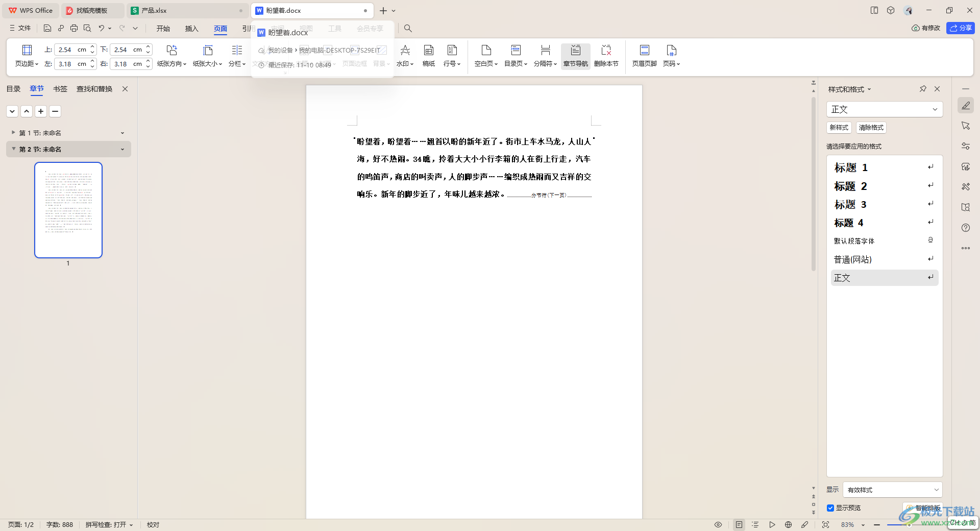This screenshot has width=980, height=531.
Task: Click the 智能排版 button
Action: 923,508
